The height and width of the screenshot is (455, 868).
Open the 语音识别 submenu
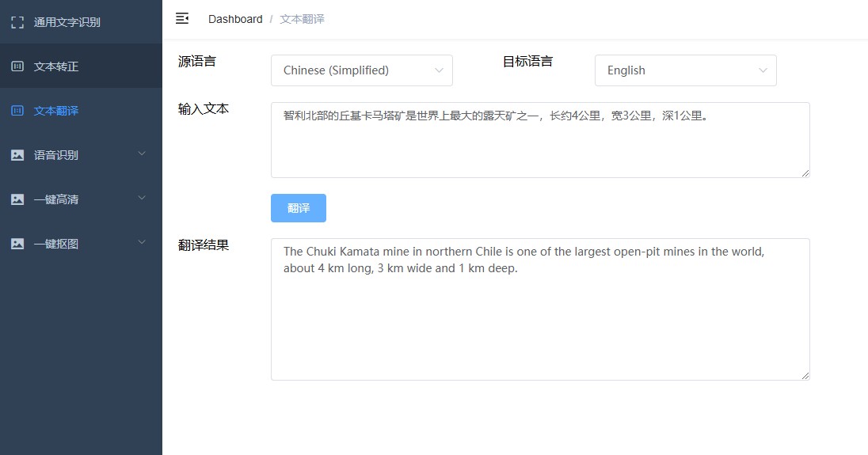click(81, 155)
